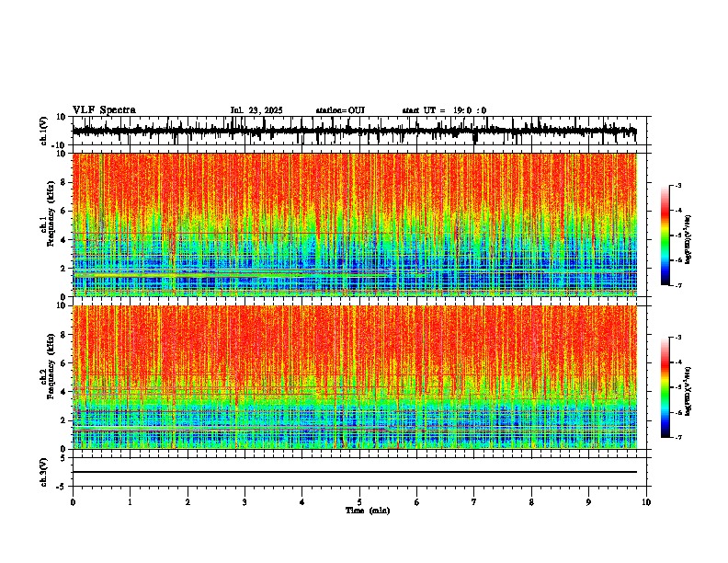Click tick label '7' on the Time axis
728x563 pixels.
(x=474, y=502)
